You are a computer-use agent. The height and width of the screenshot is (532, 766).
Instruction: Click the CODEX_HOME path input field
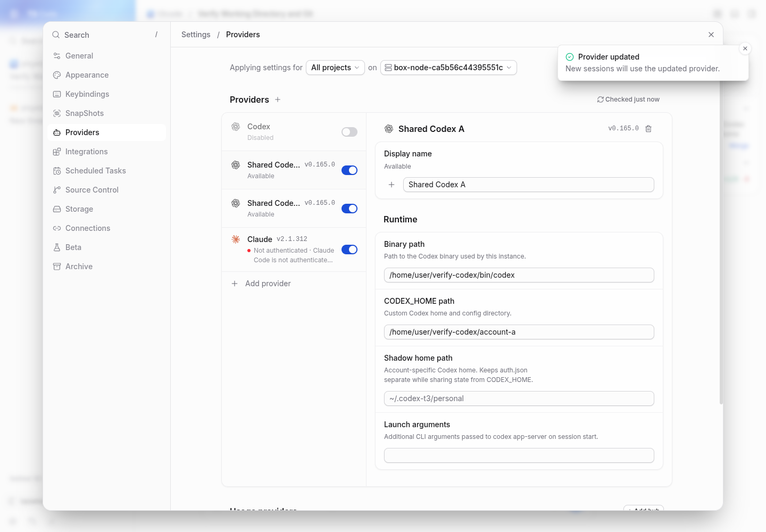(x=519, y=332)
